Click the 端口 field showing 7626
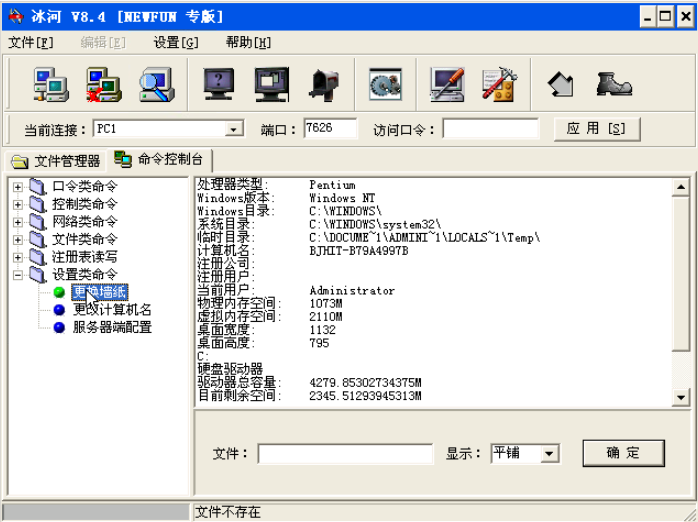Viewport: 698px width, 522px height. 330,129
